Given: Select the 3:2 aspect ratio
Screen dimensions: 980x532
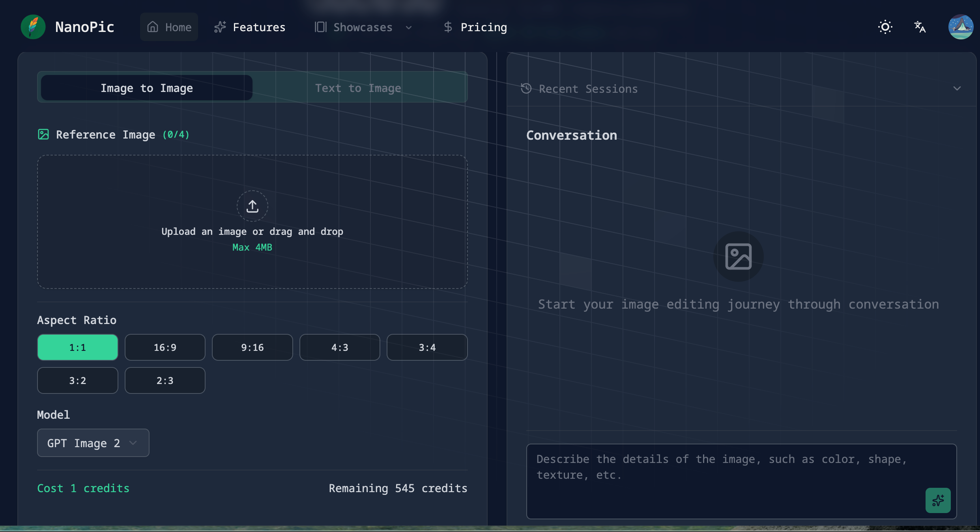Looking at the screenshot, I should (78, 380).
